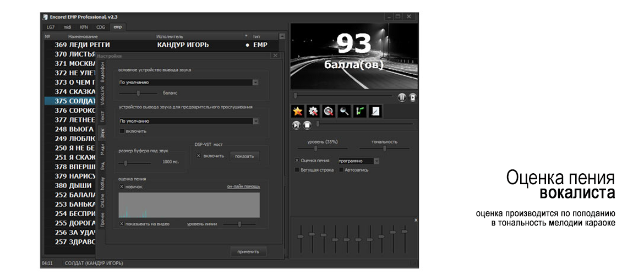Click the "тональность" slider
Image resolution: width=644 pixels, height=275 pixels.
pos(384,148)
